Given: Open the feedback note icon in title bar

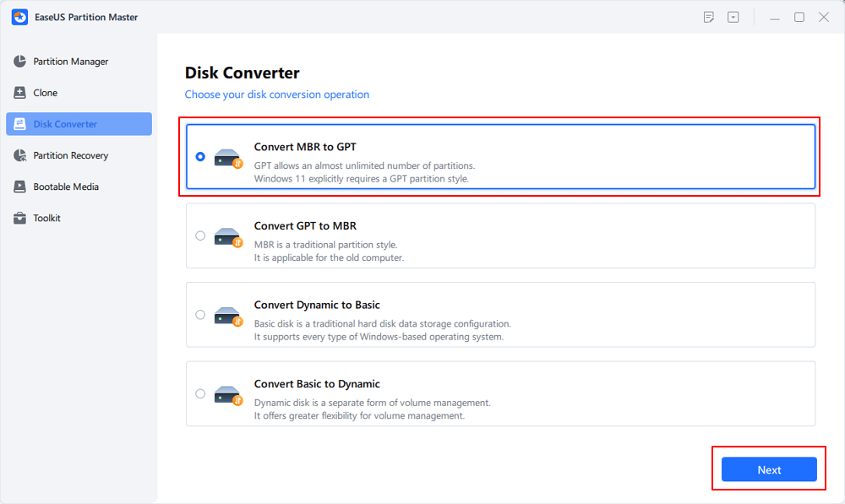Looking at the screenshot, I should [709, 17].
